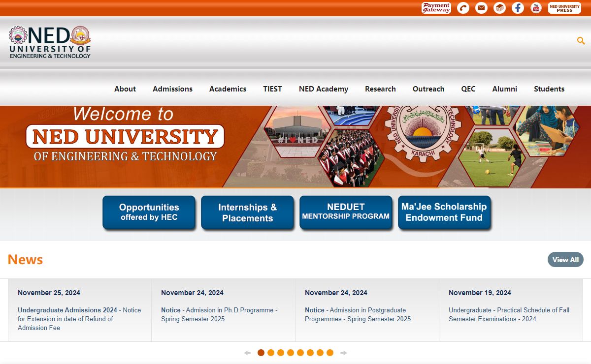Open the Alumni menu item

[x=505, y=89]
